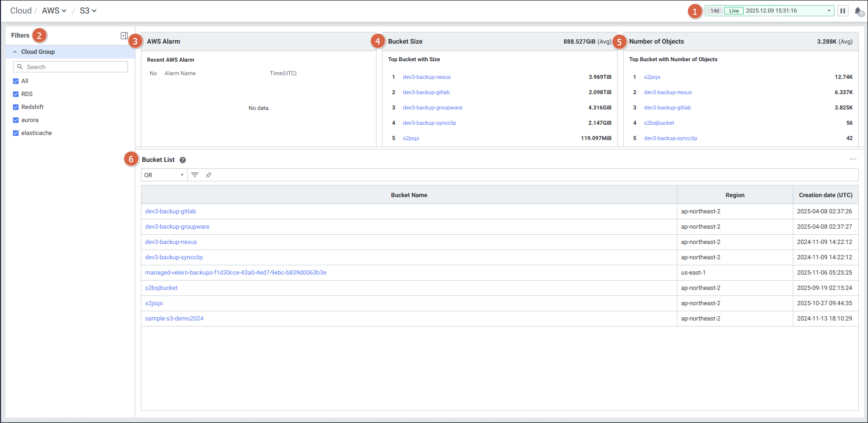Open the OR condition dropdown
The image size is (868, 423).
(x=164, y=175)
